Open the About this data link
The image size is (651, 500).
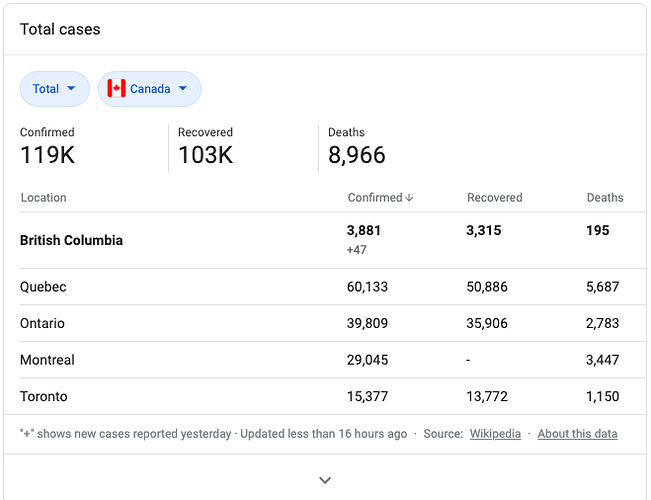578,434
